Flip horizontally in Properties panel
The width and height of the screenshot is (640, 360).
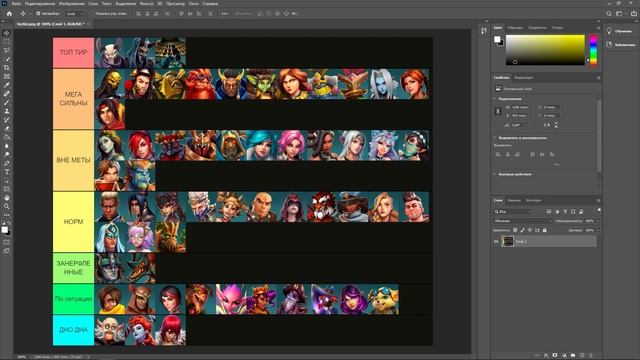(x=547, y=125)
